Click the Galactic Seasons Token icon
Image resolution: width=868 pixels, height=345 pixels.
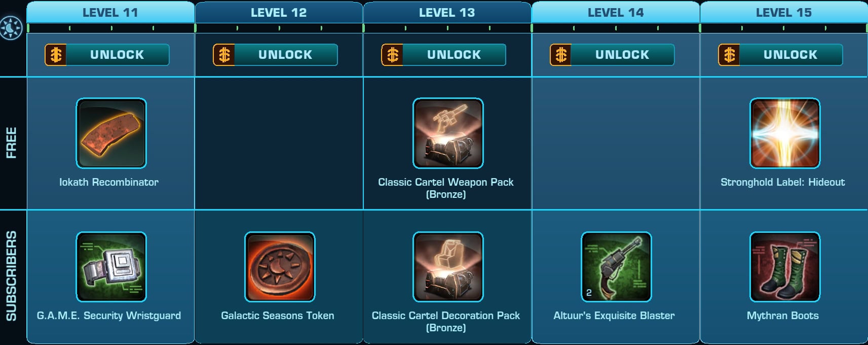click(280, 267)
